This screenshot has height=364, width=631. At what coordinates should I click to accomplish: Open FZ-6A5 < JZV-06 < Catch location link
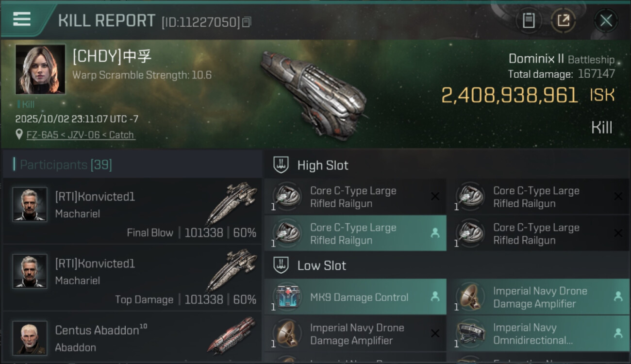(81, 135)
